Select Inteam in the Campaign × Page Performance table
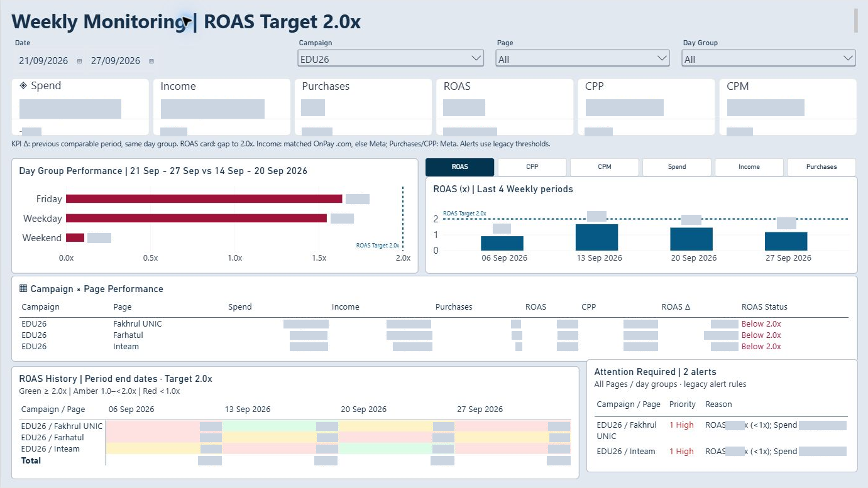 tap(126, 347)
